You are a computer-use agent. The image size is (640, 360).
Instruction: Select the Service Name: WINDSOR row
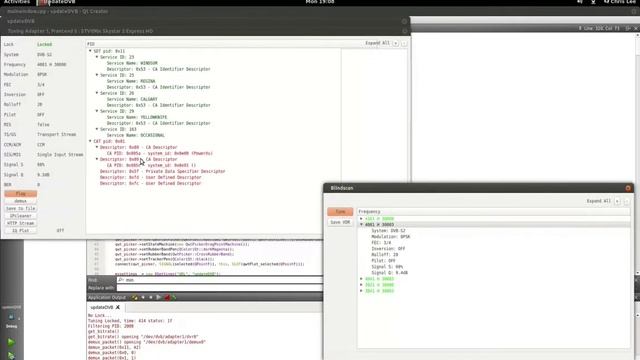pyautogui.click(x=132, y=63)
